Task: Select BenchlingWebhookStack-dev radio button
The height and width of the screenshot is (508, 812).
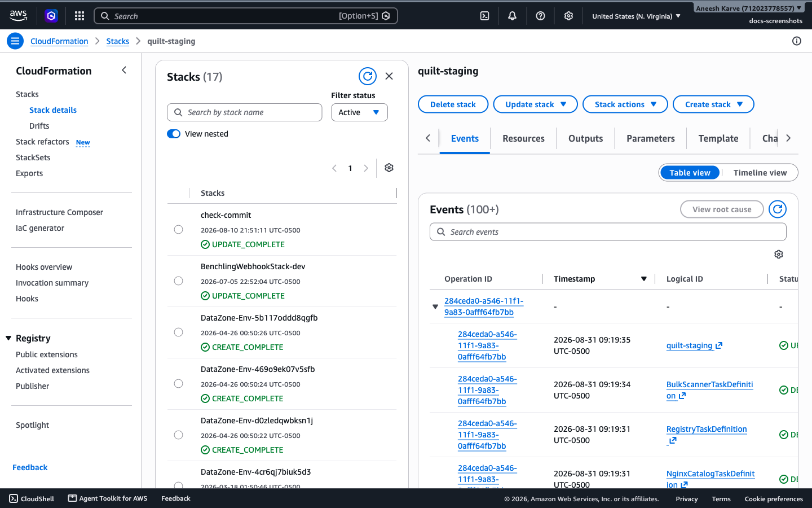Action: 178,281
